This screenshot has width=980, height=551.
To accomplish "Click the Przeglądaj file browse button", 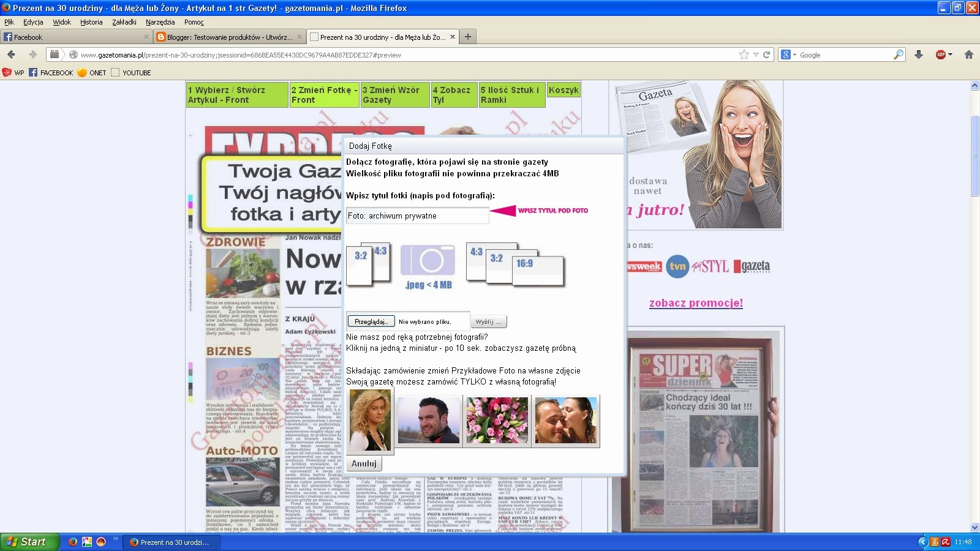I will [x=371, y=321].
